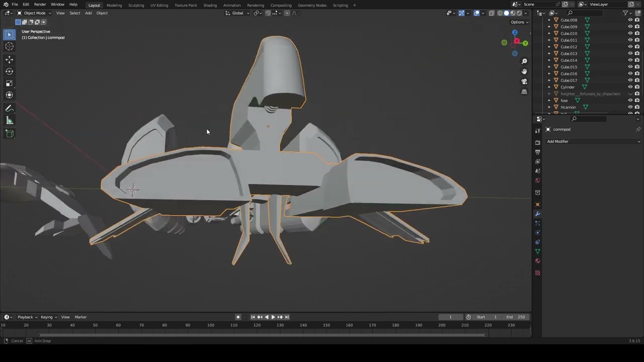Open viewport Options dropdown

(x=520, y=22)
